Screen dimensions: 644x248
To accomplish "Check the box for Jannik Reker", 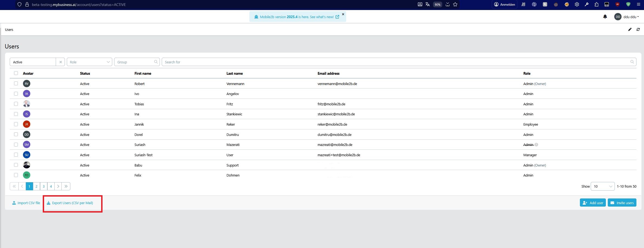I will tap(16, 124).
